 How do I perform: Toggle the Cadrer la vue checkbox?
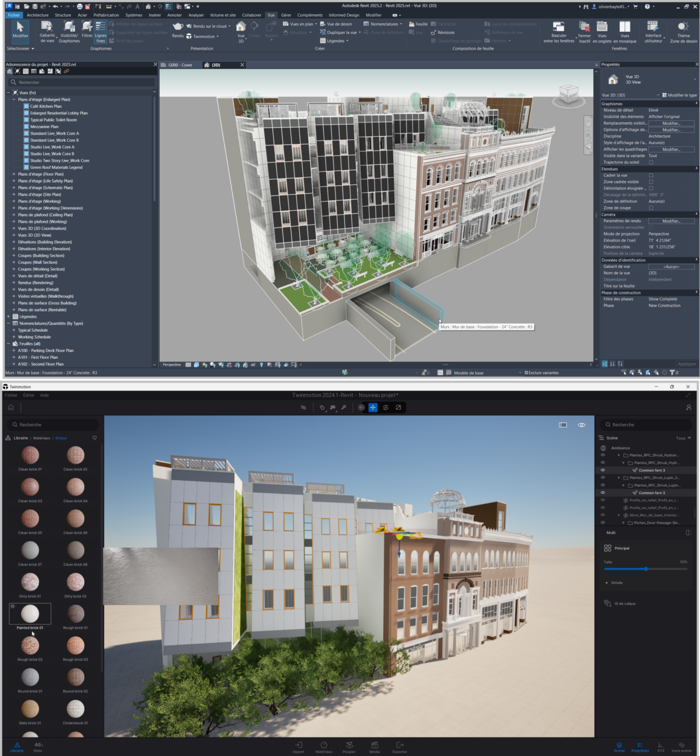[651, 175]
